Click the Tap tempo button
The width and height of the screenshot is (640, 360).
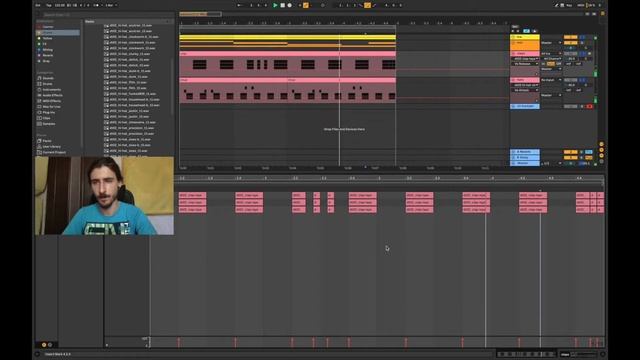click(x=49, y=5)
